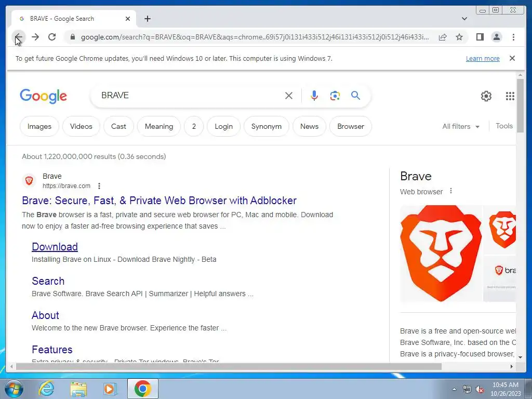The image size is (532, 399).
Task: Bookmark this tab with the star icon
Action: 459,37
